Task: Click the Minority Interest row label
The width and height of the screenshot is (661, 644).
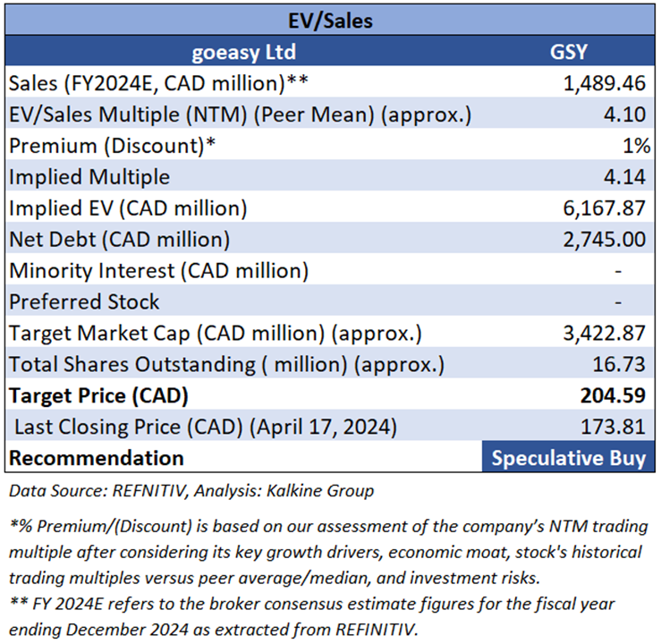Action: (159, 270)
